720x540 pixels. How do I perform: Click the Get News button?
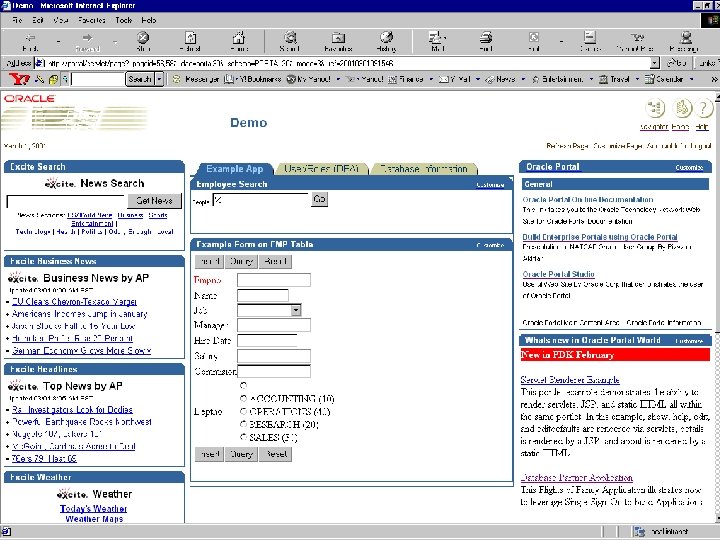154,201
